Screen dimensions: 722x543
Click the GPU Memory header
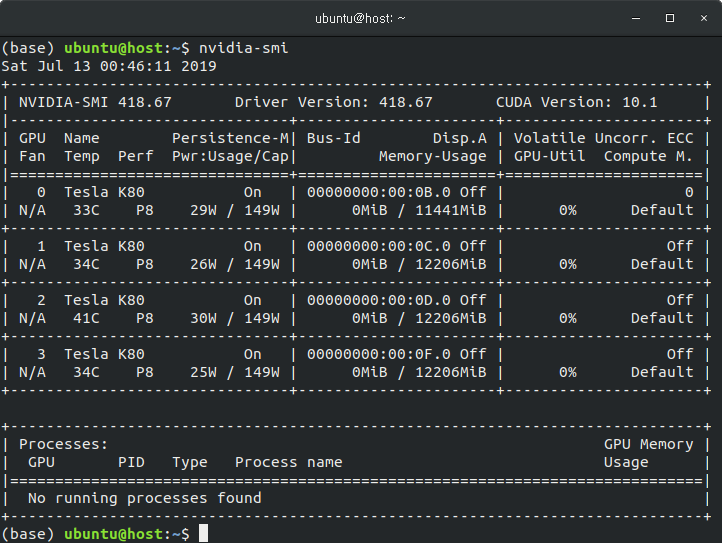pyautogui.click(x=648, y=444)
